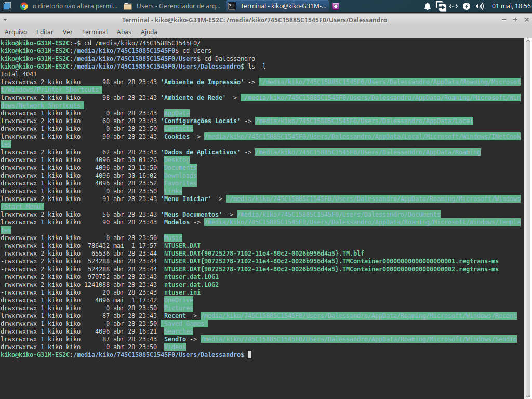Click the OneDrive directory entry
This screenshot has width=532, height=399.
pos(179,300)
